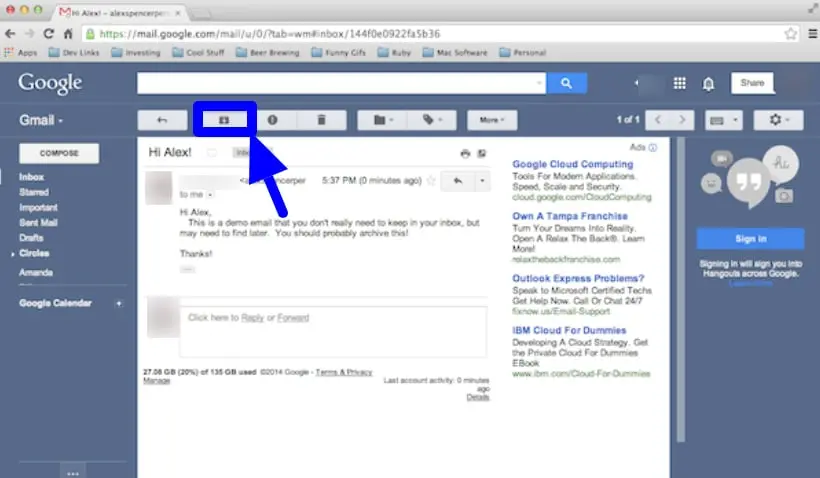The image size is (820, 478).
Task: Add a calendar with Google Calendar plus
Action: point(119,303)
